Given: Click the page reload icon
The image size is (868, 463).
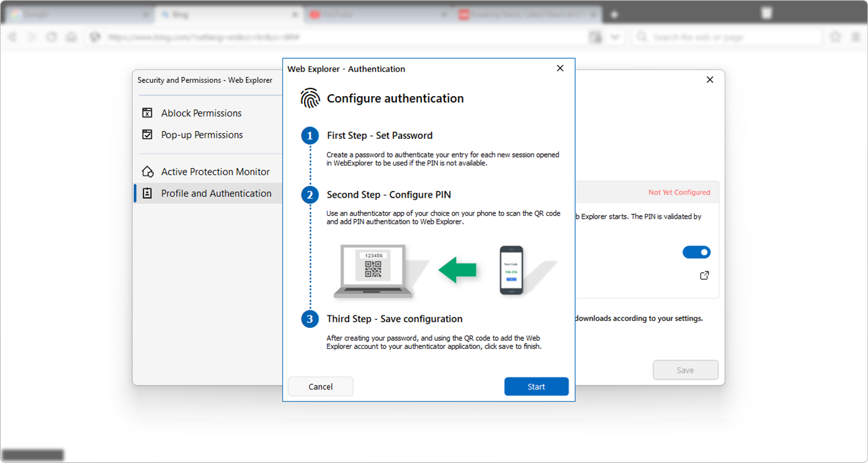Looking at the screenshot, I should coord(51,37).
